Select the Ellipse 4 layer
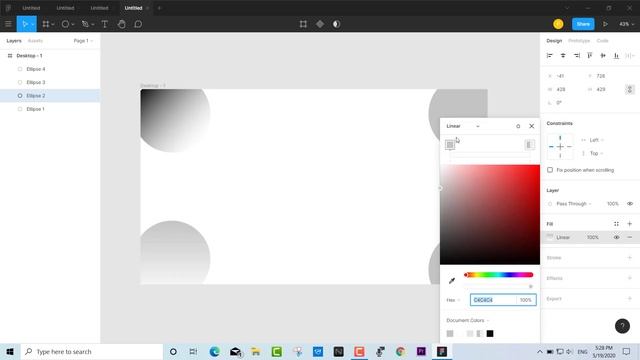The width and height of the screenshot is (640, 360). 50,69
